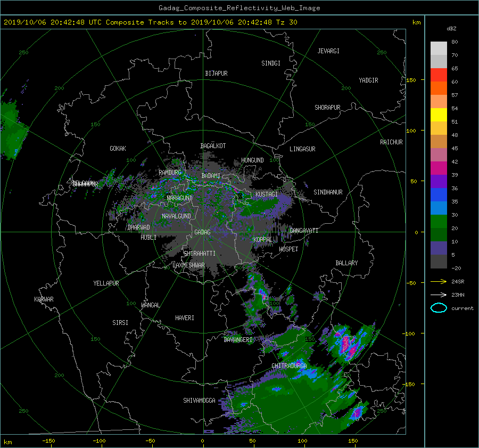Image resolution: width=479 pixels, height=448 pixels.
Task: Click the SHORAPUR city label
Action: (x=327, y=108)
